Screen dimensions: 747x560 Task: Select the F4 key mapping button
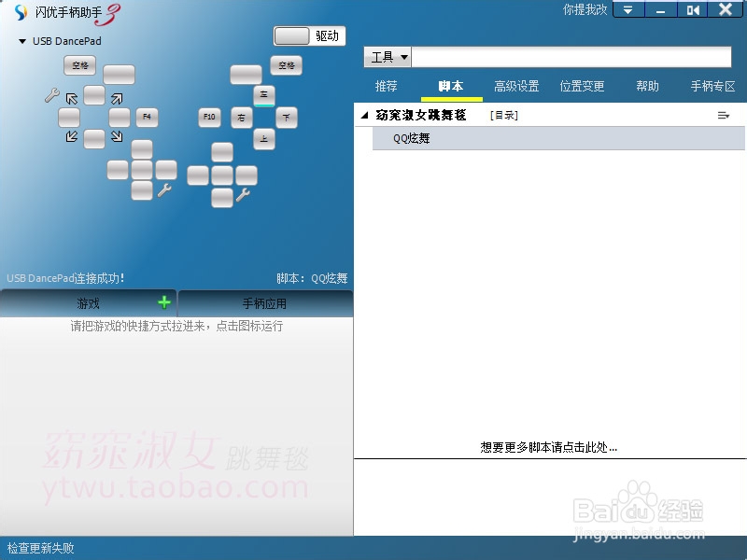click(x=147, y=117)
